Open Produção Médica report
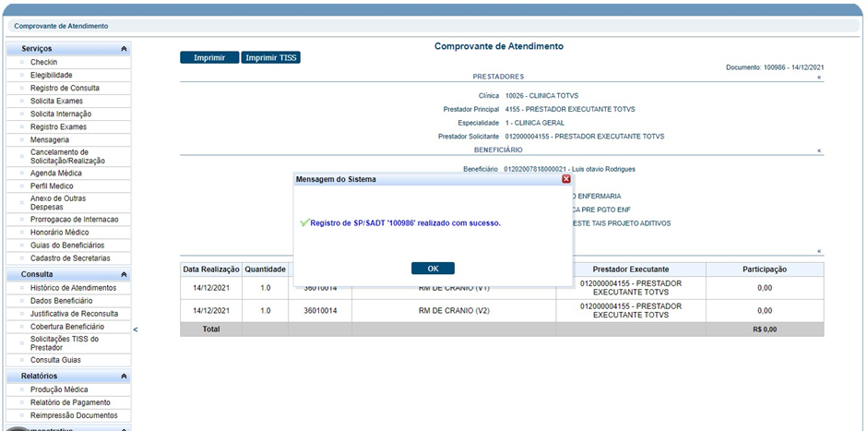This screenshot has width=868, height=431. click(59, 389)
